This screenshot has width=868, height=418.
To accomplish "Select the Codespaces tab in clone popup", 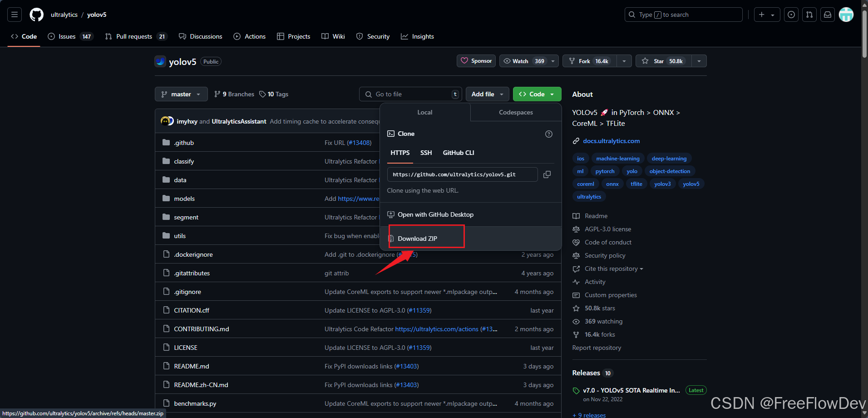I will coord(516,112).
